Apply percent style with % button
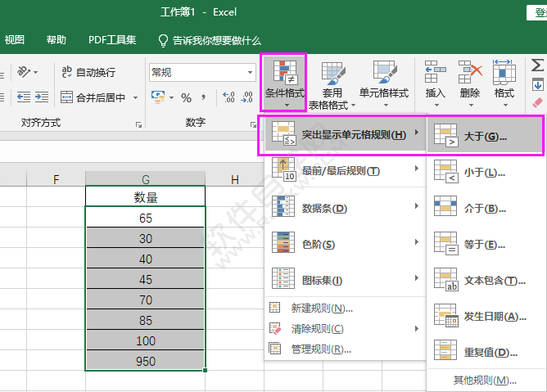Viewport: 547px width, 392px height. 187,98
